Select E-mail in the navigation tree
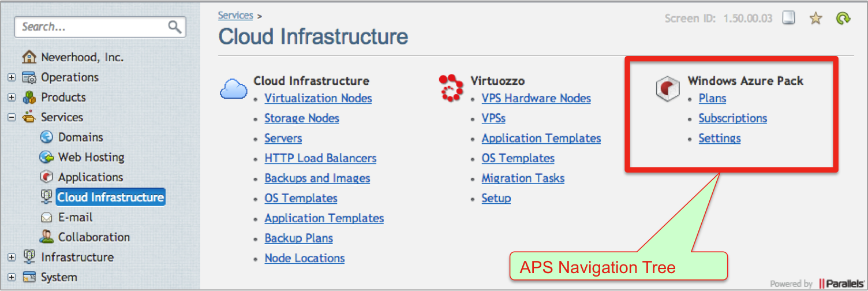Image resolution: width=868 pixels, height=291 pixels. point(75,218)
